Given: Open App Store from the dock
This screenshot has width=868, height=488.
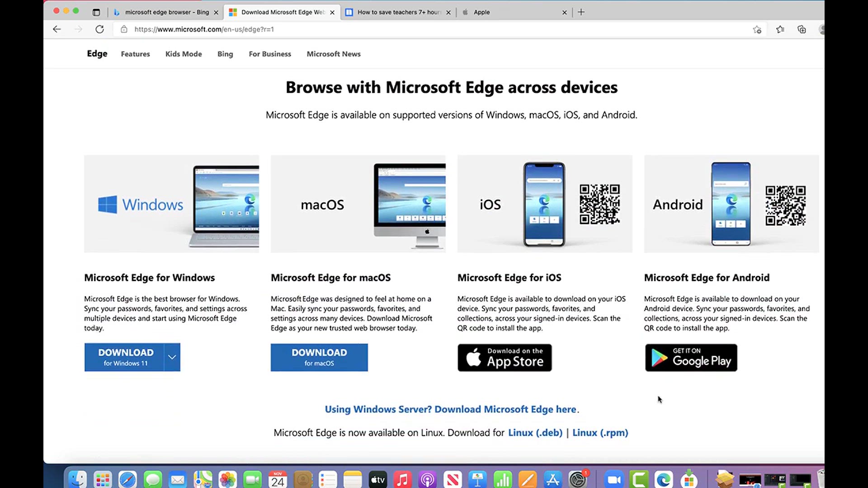Looking at the screenshot, I should click(x=552, y=479).
